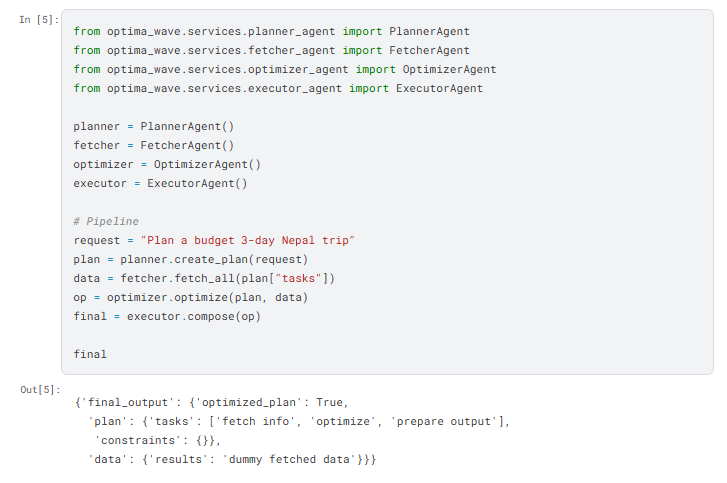Viewport: 727px width, 483px height.
Task: Click the FetcherAgent import line
Action: [x=271, y=50]
